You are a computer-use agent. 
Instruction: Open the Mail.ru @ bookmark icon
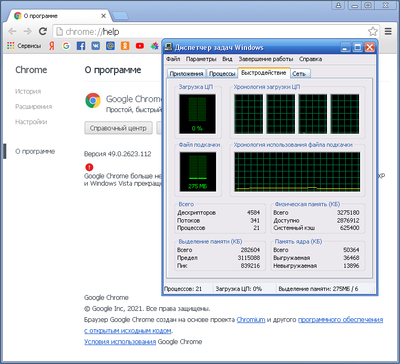(x=110, y=46)
